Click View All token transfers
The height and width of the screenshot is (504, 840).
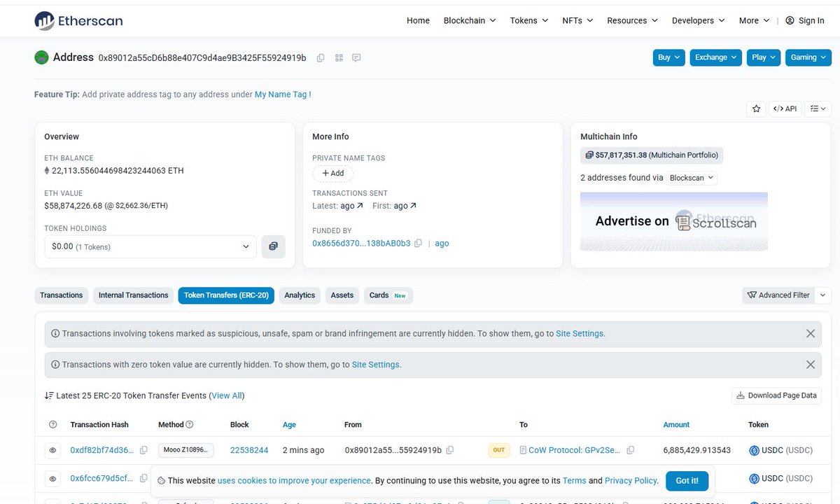tap(227, 395)
